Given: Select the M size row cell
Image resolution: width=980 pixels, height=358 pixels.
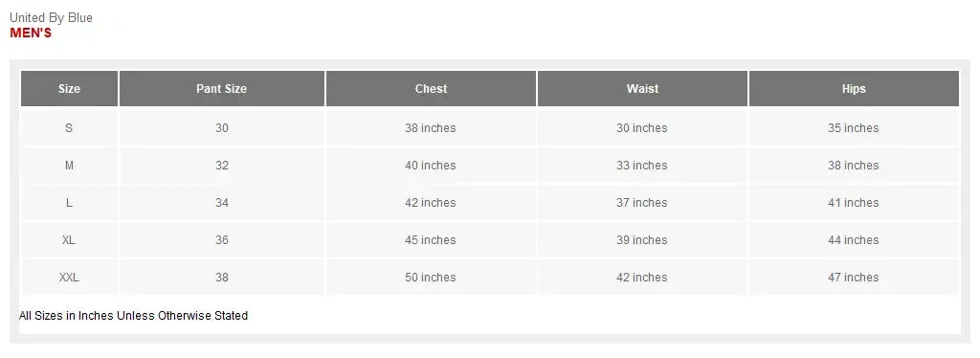Looking at the screenshot, I should pyautogui.click(x=69, y=166).
